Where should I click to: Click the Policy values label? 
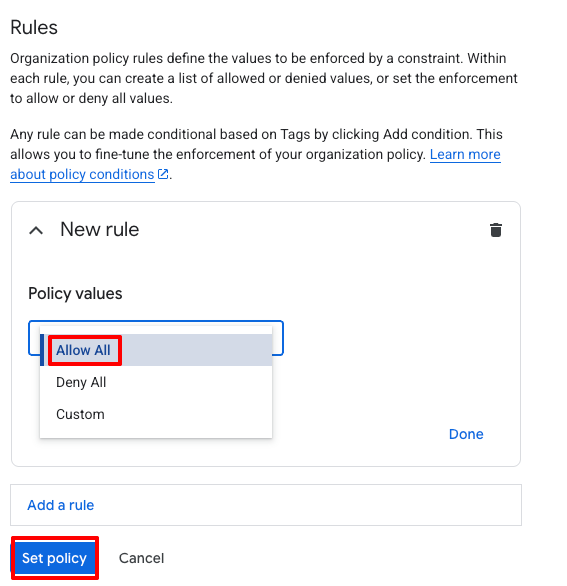click(x=75, y=293)
